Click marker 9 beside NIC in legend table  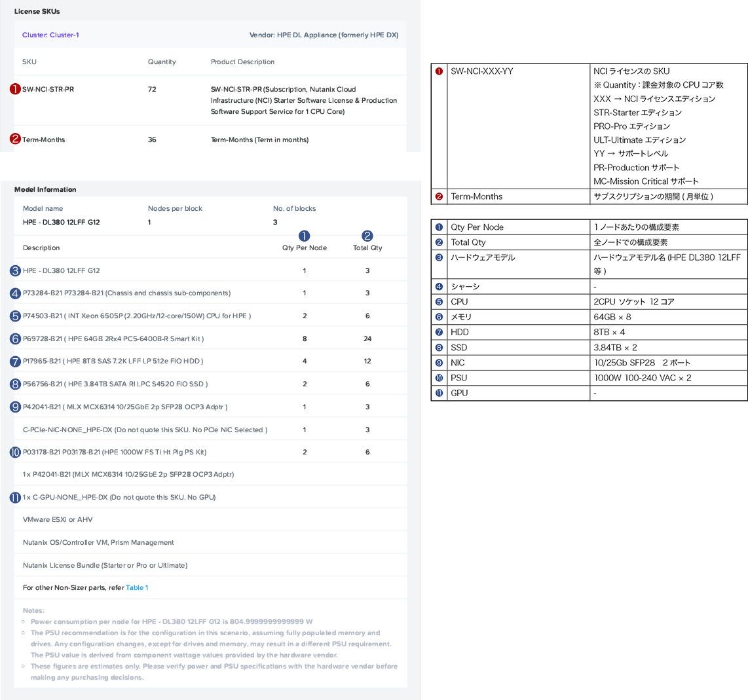(439, 363)
